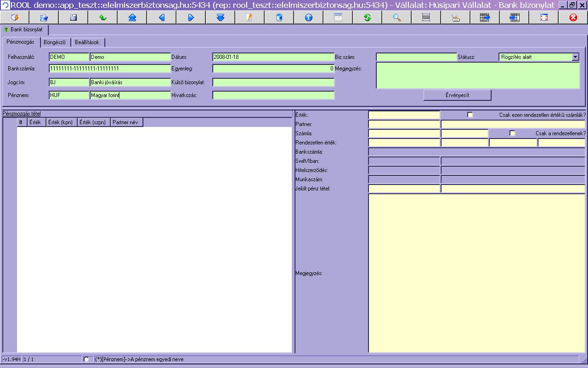
Task: Toggle 'Csak ezen rendezetlen értékű számlák?' checkbox
Action: click(x=470, y=115)
